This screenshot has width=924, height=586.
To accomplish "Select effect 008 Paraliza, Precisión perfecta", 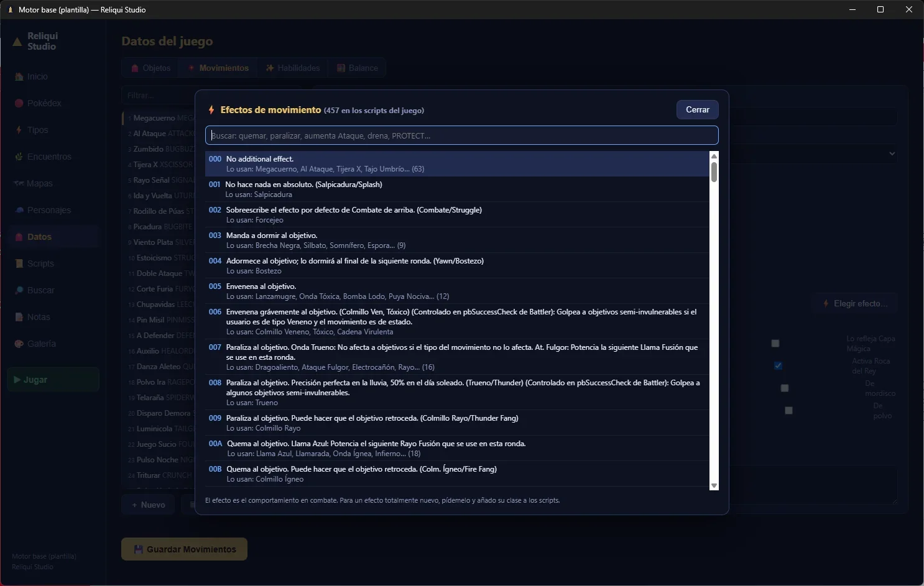I will point(457,393).
